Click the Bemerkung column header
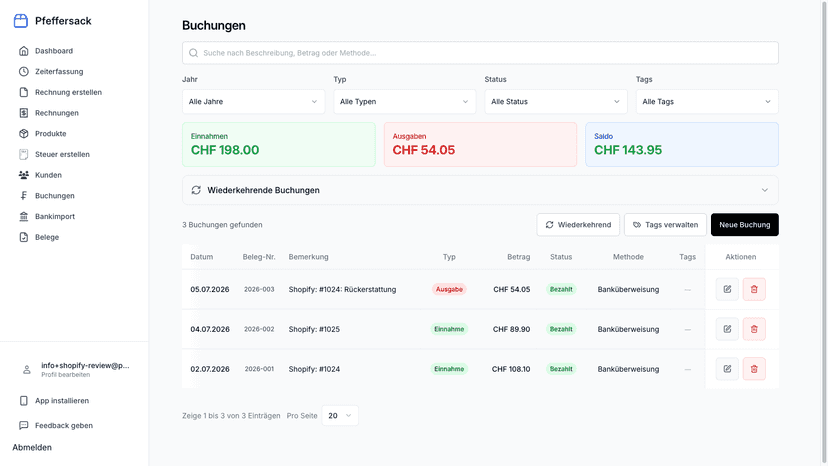Viewport: 828px width, 466px height. (308, 257)
